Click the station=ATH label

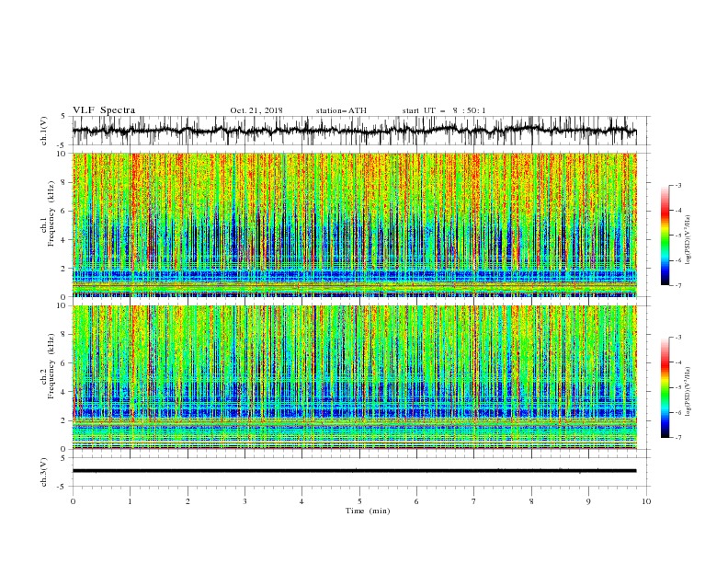(341, 110)
